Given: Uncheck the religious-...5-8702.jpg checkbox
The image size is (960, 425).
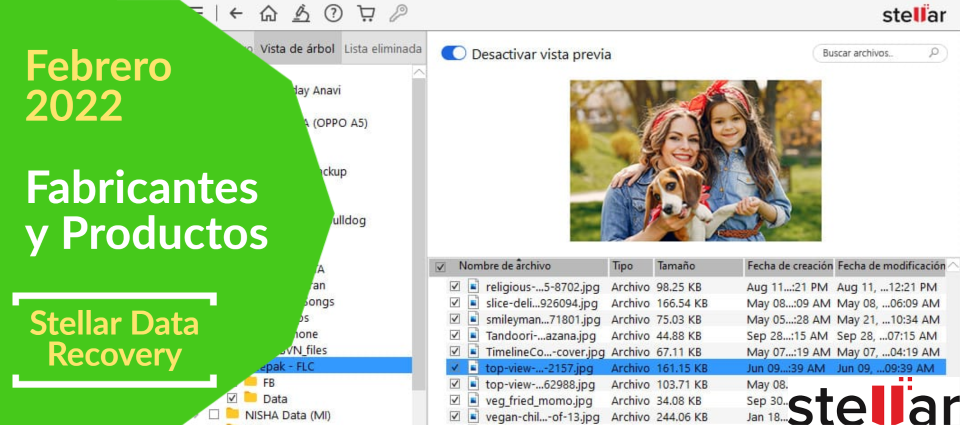Looking at the screenshot, I should [454, 287].
